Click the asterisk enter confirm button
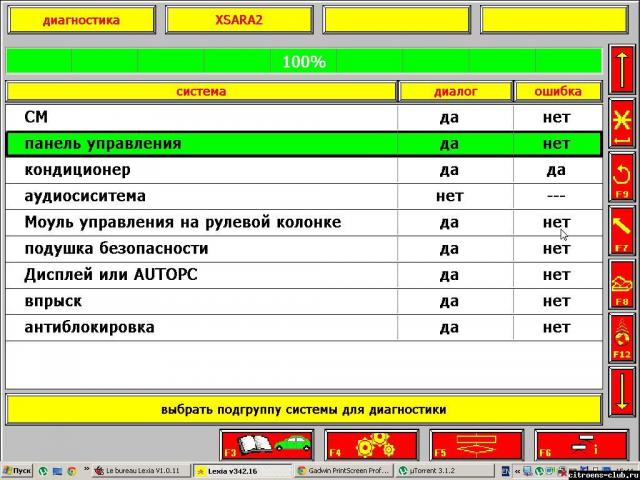This screenshot has height=480, width=640. click(622, 124)
